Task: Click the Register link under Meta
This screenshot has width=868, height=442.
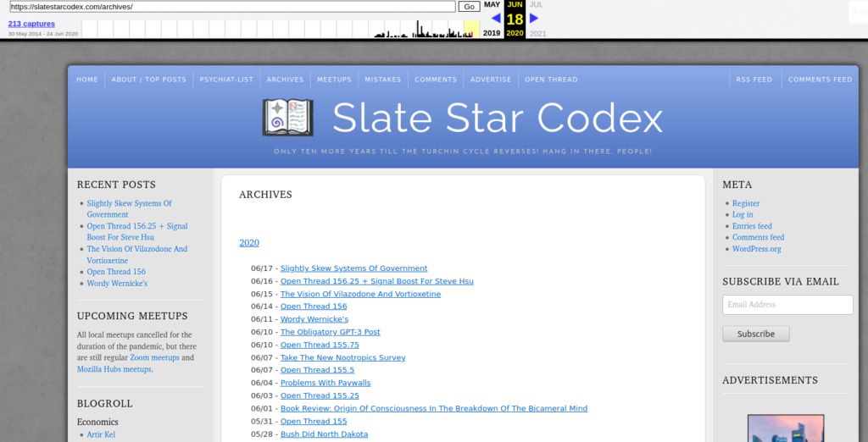Action: (746, 203)
